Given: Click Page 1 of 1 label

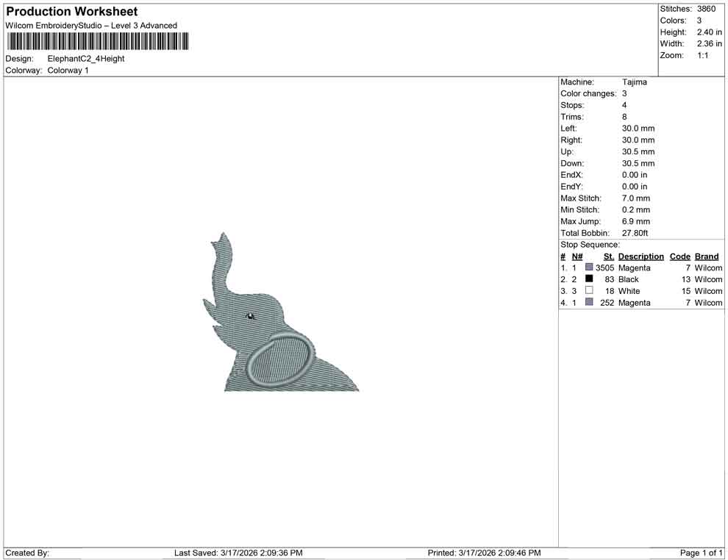Looking at the screenshot, I should 700,553.
